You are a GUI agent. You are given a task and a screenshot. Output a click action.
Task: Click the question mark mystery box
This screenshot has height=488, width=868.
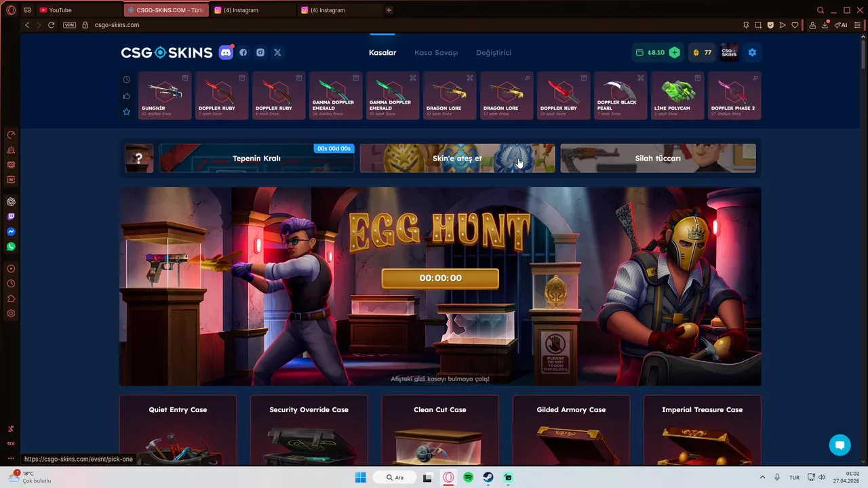click(139, 158)
